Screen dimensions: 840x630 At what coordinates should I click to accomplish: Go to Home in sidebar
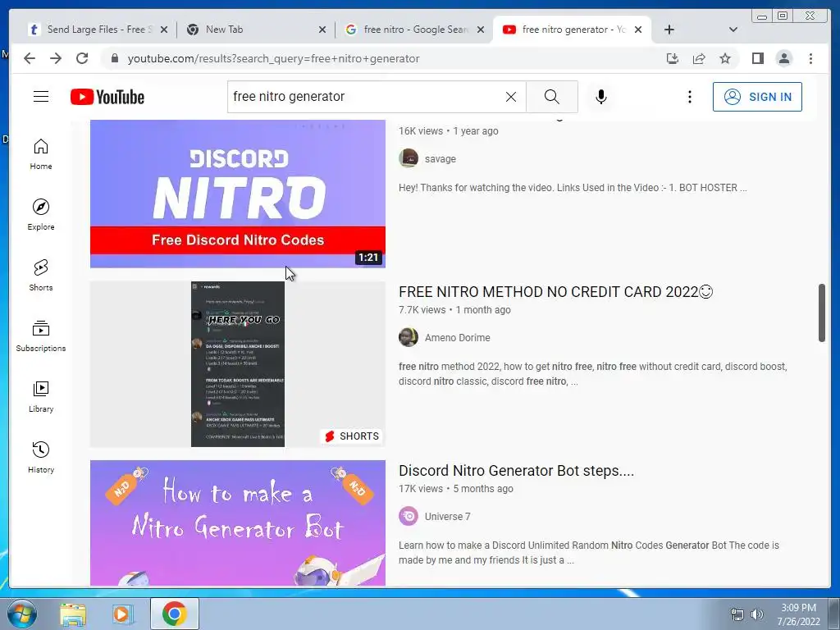point(41,153)
